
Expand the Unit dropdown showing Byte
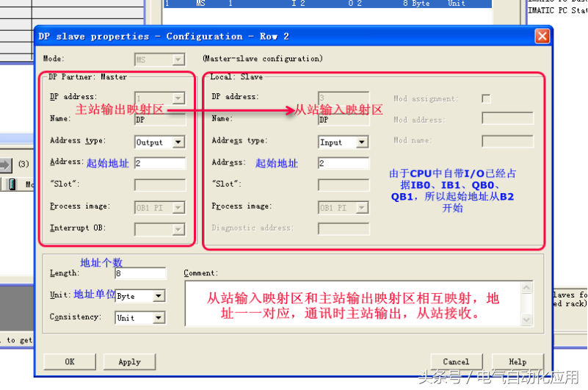[x=159, y=296]
